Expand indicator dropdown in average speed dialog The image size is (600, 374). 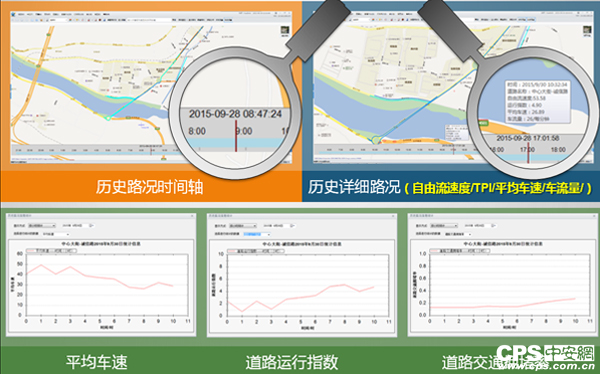[55, 234]
